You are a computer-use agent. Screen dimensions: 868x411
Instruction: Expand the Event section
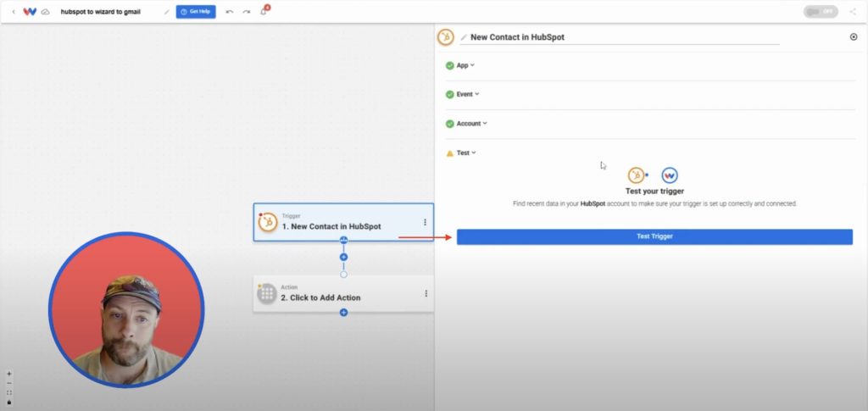(468, 94)
